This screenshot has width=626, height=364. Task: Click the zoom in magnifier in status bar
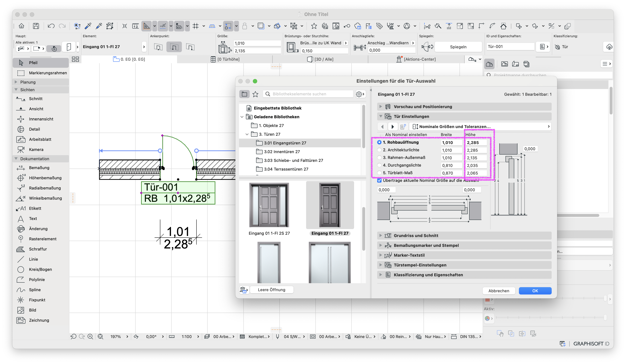coord(90,336)
